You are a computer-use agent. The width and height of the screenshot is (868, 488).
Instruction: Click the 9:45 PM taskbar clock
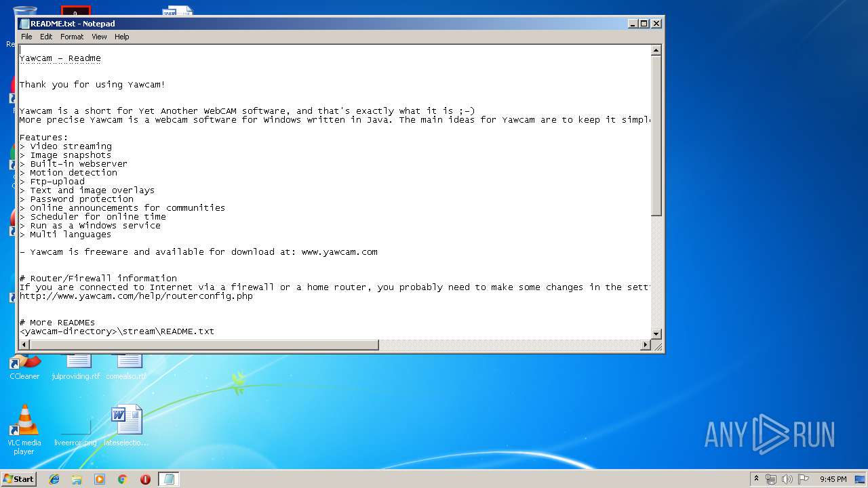pos(833,479)
